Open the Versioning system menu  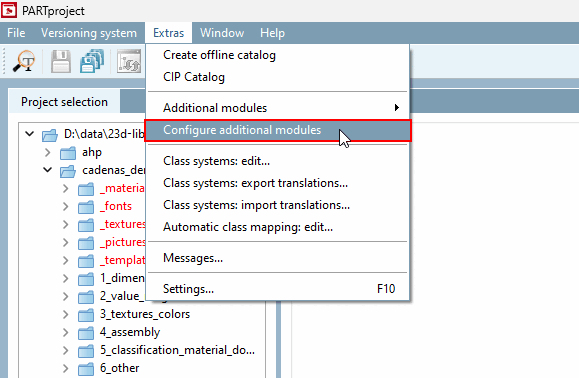coord(89,33)
